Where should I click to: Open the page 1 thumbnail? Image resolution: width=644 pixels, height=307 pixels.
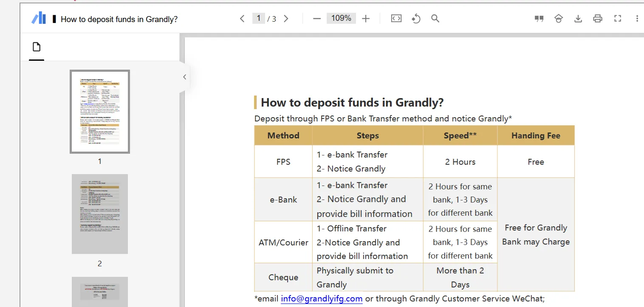[x=100, y=112]
